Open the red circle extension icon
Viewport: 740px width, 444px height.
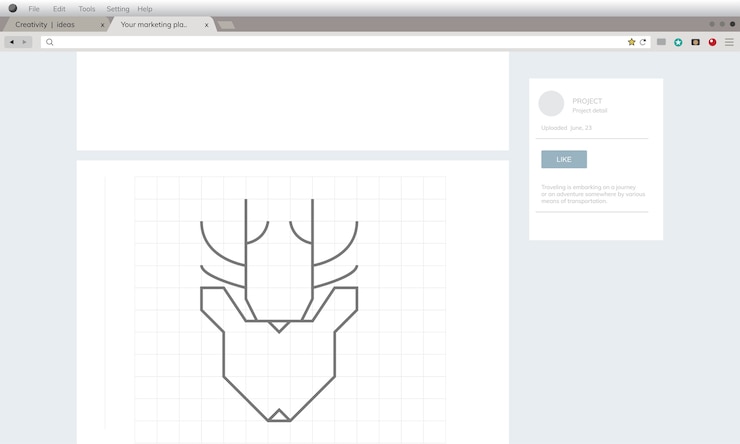click(x=713, y=42)
